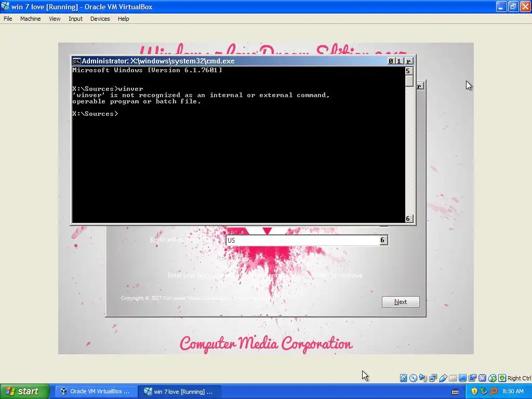Click the cmd.exe window title icon
Screen dimensions: 532x399
[x=77, y=61]
